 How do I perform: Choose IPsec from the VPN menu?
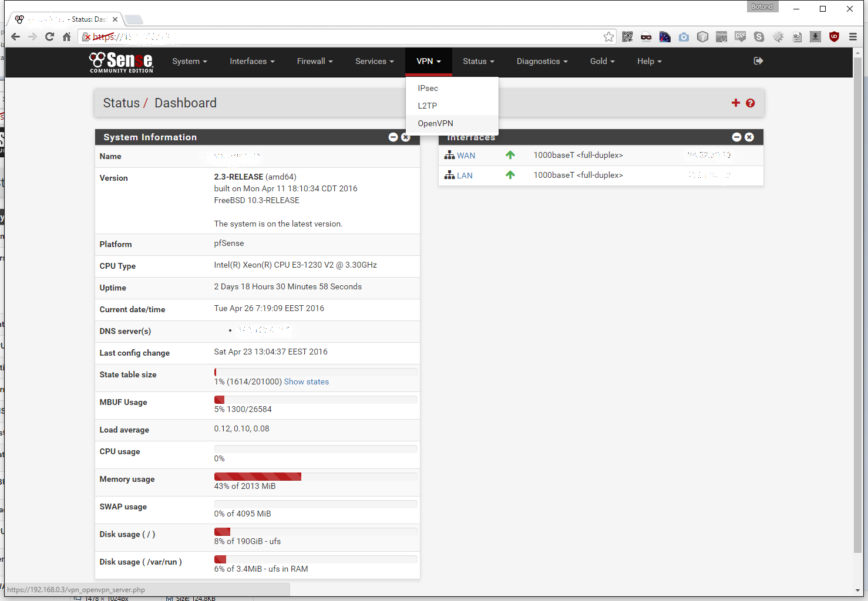click(x=452, y=88)
